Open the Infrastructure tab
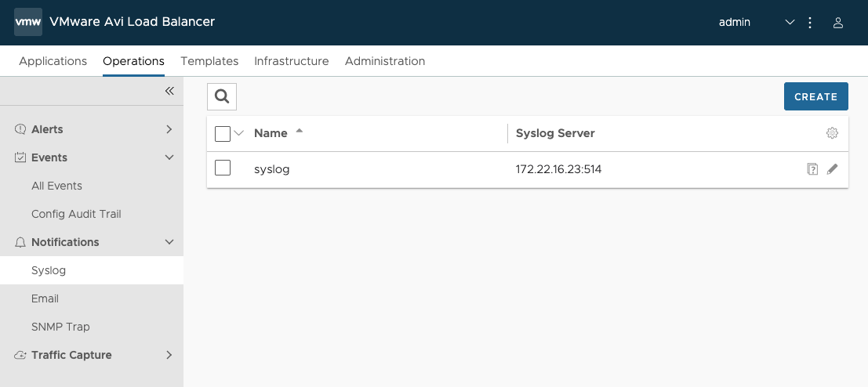This screenshot has width=868, height=387. (291, 61)
